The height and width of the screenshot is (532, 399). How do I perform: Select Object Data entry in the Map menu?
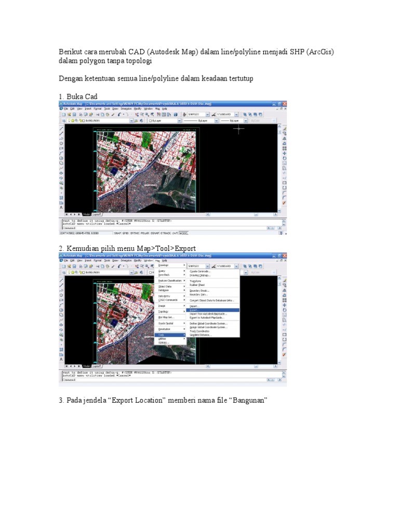coord(170,286)
